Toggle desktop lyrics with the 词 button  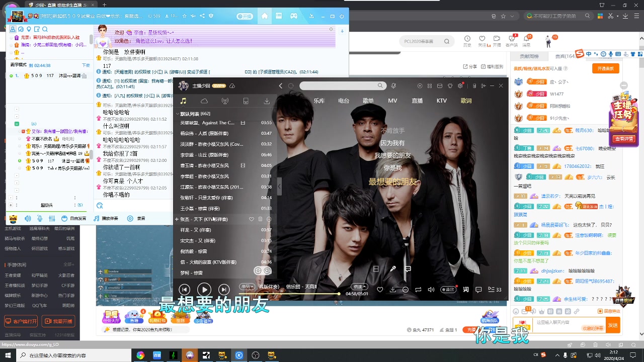point(466,290)
